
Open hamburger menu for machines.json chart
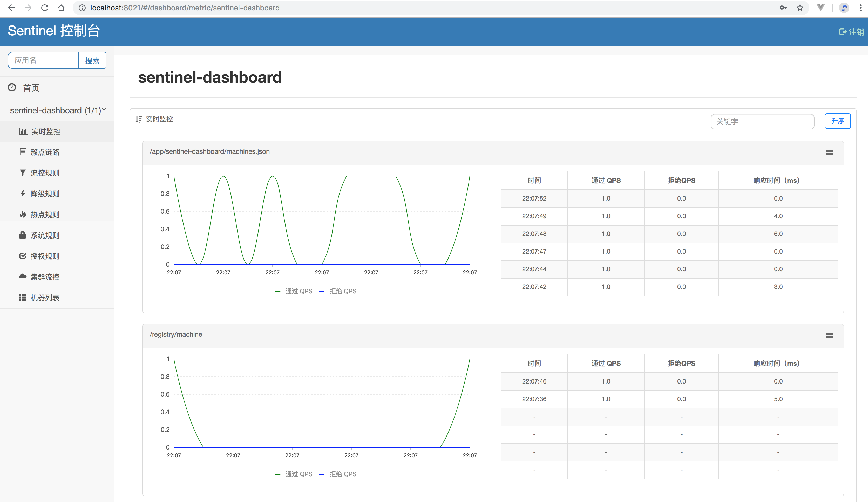click(x=829, y=152)
